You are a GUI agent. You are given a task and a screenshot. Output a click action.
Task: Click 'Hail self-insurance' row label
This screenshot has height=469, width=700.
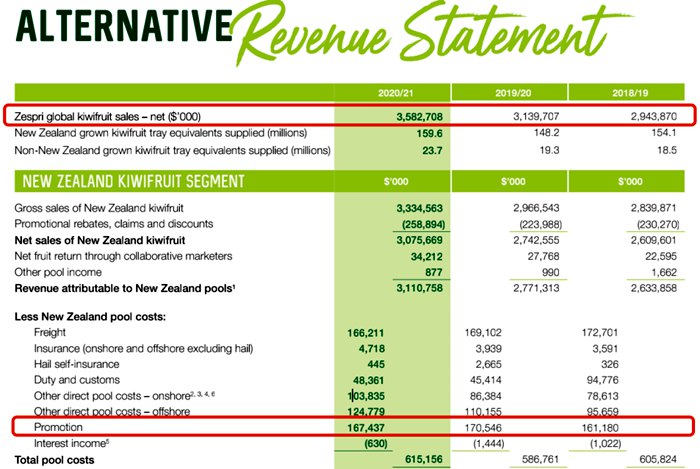pos(76,364)
